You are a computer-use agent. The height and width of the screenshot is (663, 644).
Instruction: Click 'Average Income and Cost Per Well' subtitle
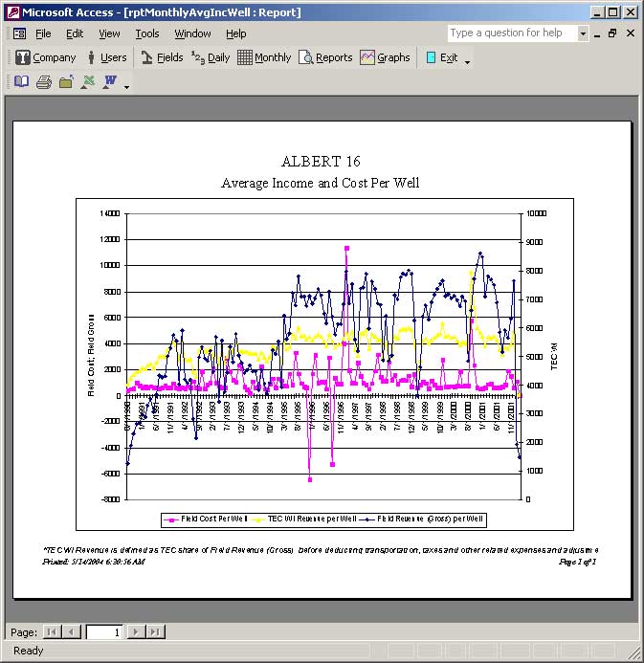(321, 183)
